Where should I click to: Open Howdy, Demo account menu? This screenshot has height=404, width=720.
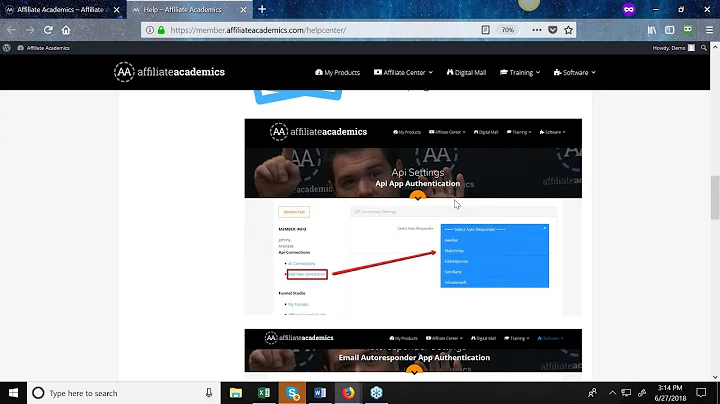tap(674, 48)
